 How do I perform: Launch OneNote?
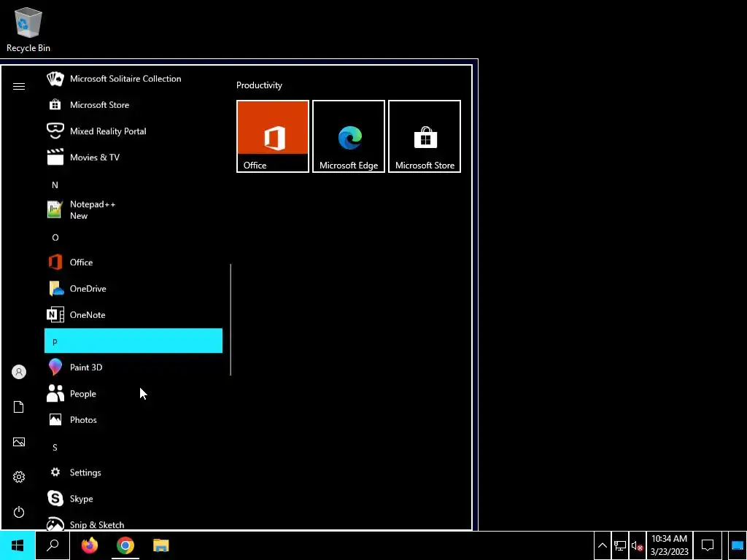click(x=133, y=315)
